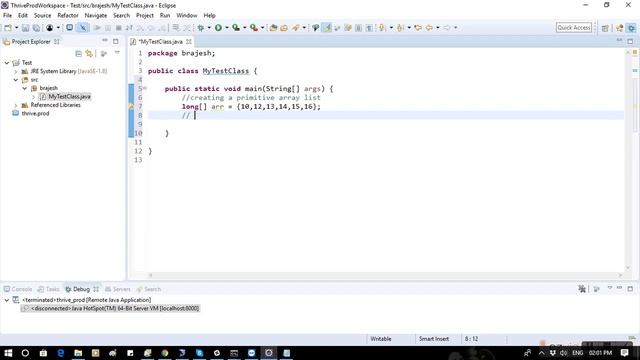Viewport: 640px width, 360px height.
Task: Close the MyTestClass.java editor tab
Action: 189,42
